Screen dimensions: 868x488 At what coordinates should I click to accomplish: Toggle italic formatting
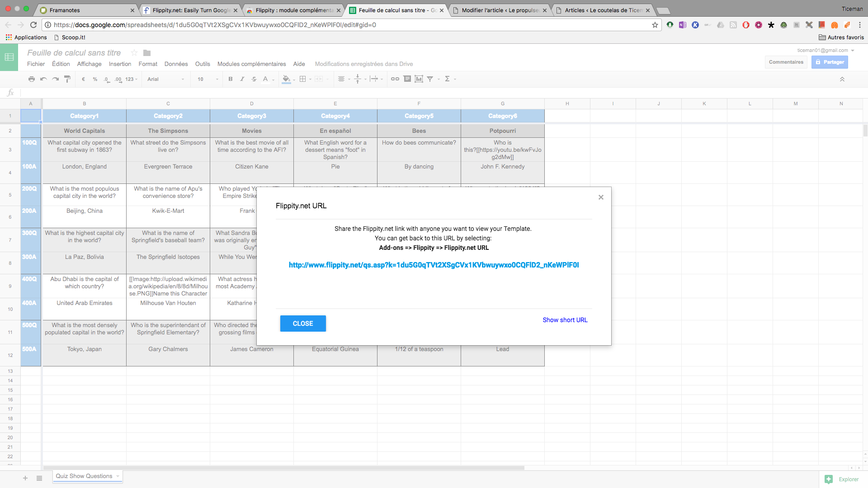242,79
